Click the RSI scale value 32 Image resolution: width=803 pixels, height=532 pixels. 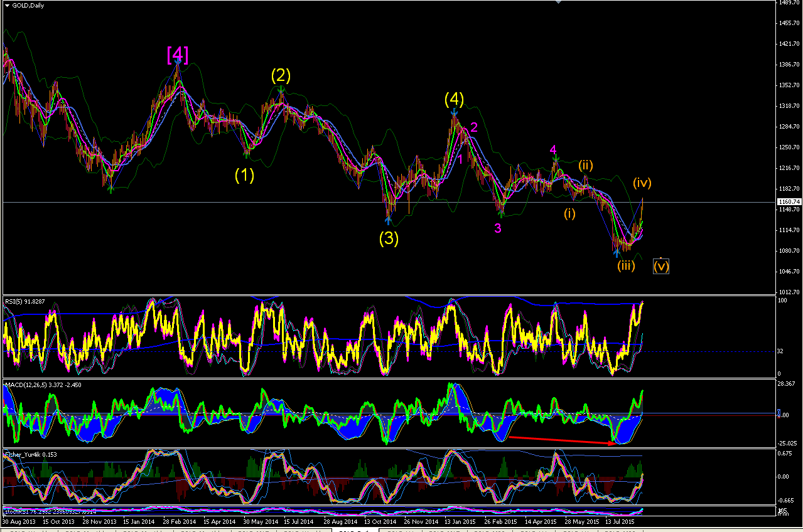781,351
